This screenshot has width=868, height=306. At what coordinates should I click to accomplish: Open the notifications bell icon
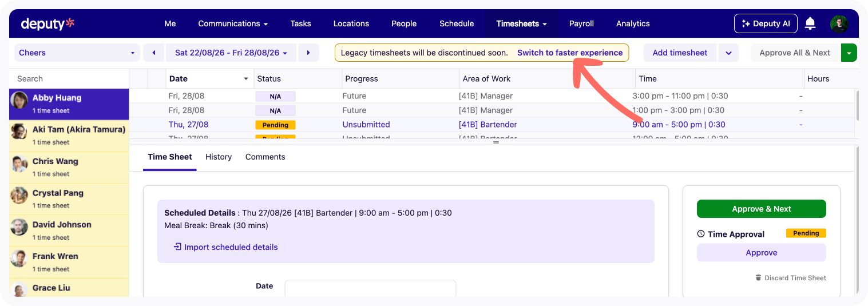(x=810, y=23)
